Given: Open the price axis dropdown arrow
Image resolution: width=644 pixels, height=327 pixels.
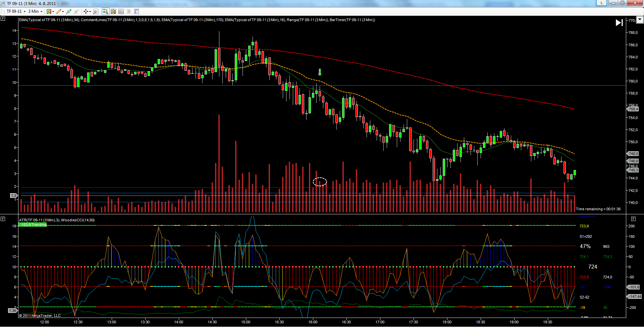Looking at the screenshot, I should coord(640,20).
